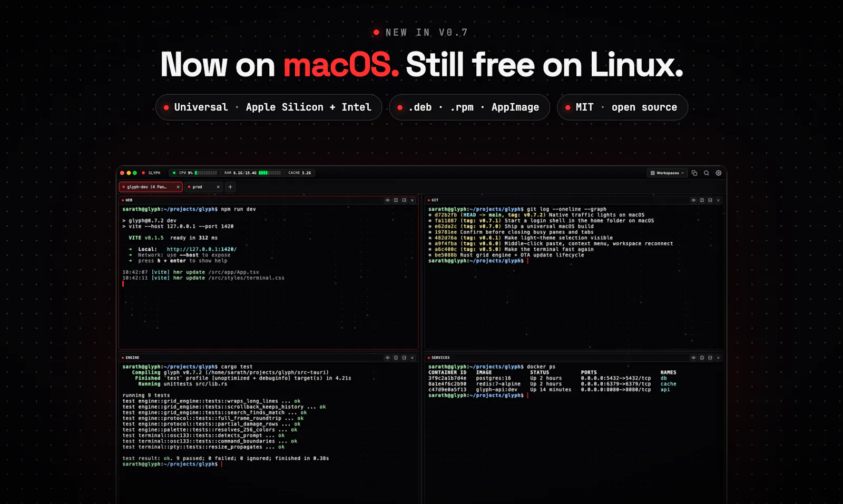Click the SERVICES pane title
Screen dimensions: 843x504
click(440, 358)
